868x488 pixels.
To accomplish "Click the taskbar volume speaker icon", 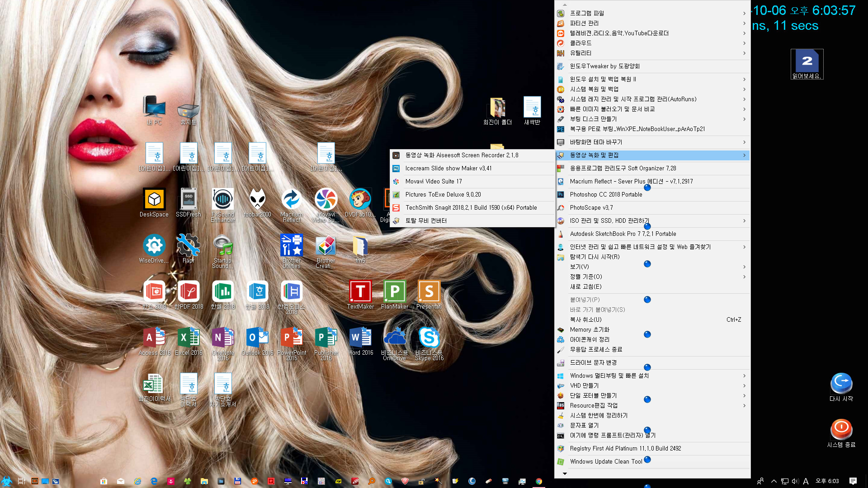I will [x=795, y=481].
